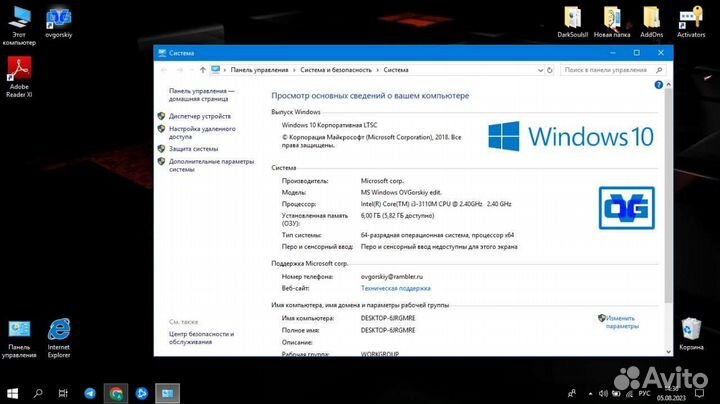
Task: Open Chrome from the taskbar
Action: [116, 393]
